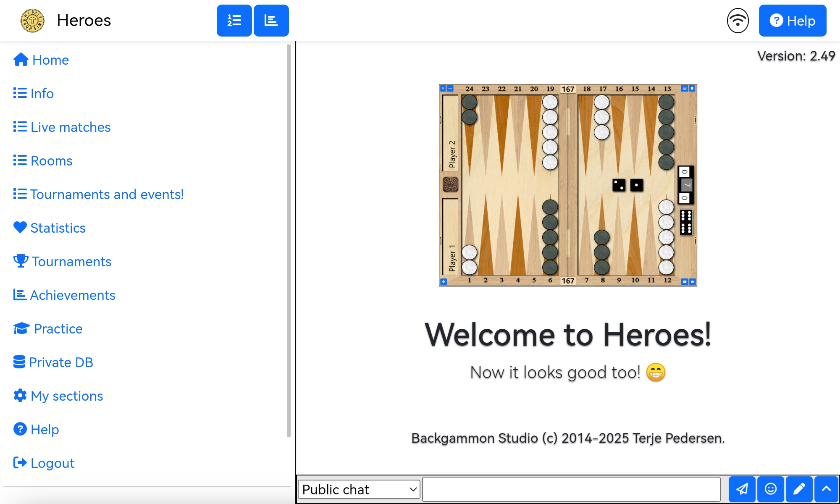Viewport: 840px width, 504px height.
Task: Click the black die showing two
Action: point(619,185)
